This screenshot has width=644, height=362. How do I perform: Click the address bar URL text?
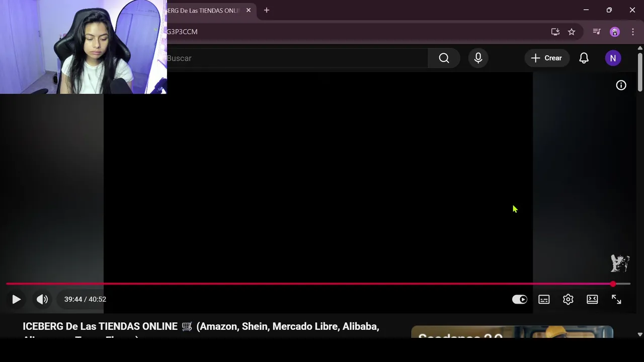coord(182,32)
